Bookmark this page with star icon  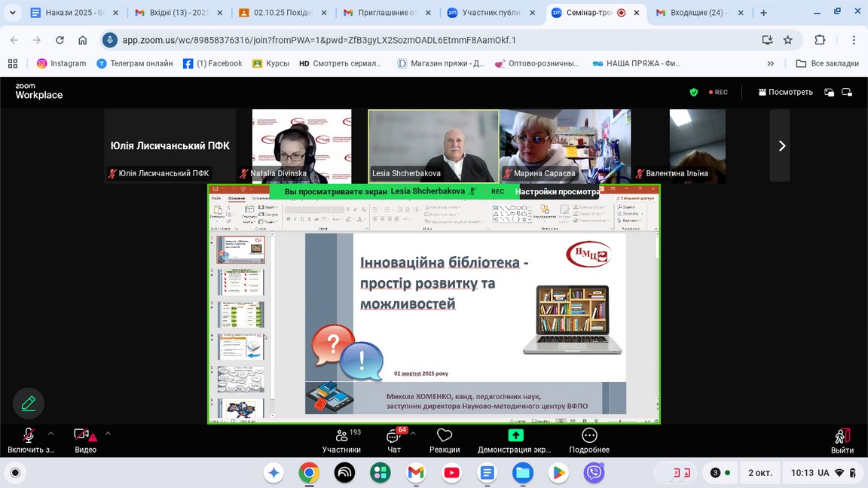point(787,40)
